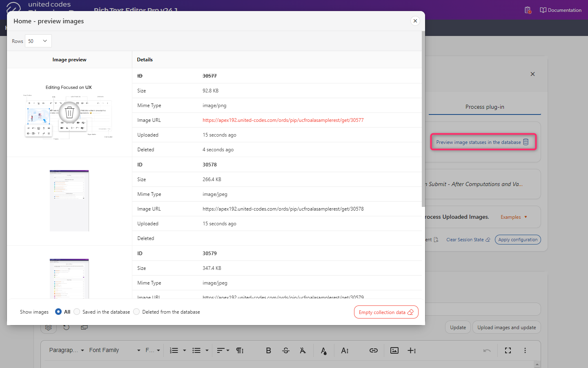Open the image URL ending in 30577
This screenshot has height=368, width=588.
283,120
